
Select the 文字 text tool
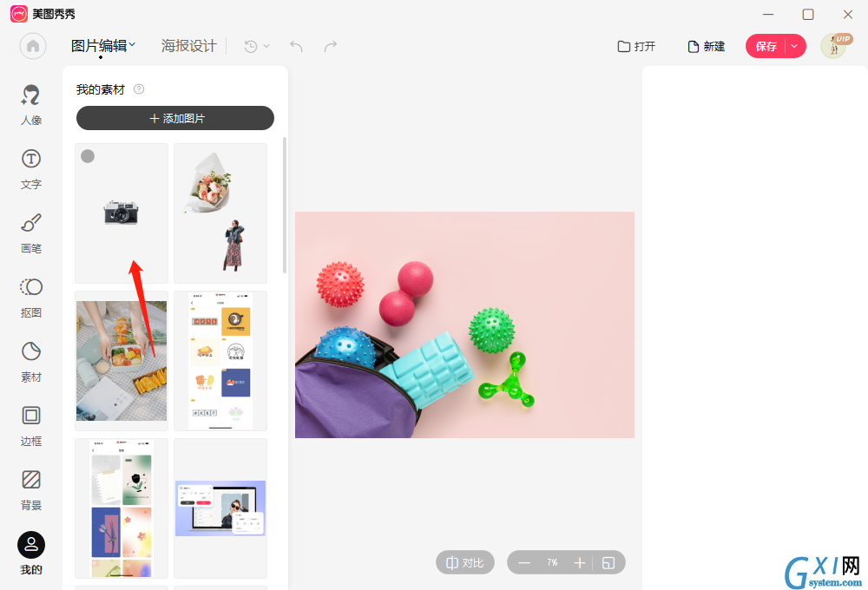[31, 169]
